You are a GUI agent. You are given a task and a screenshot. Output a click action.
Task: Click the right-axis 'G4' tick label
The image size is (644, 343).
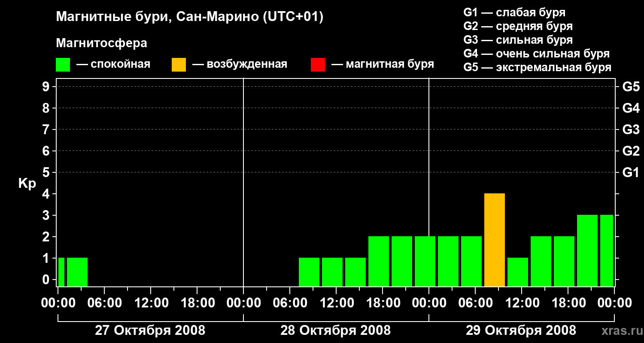click(x=631, y=108)
